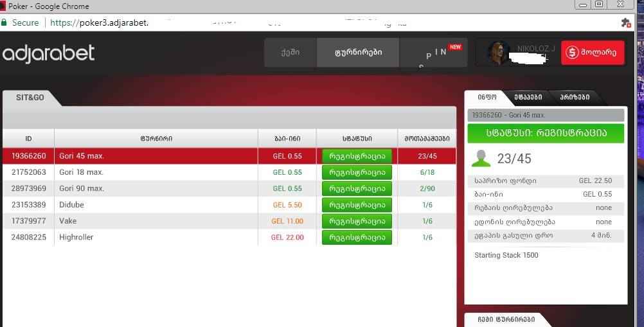Register for Gori 90 max. tournament
Viewport: 644px width, 327px height.
(x=357, y=189)
